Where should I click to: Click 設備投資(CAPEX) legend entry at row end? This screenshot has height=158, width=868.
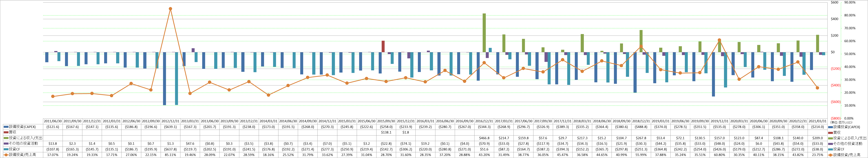(844, 127)
